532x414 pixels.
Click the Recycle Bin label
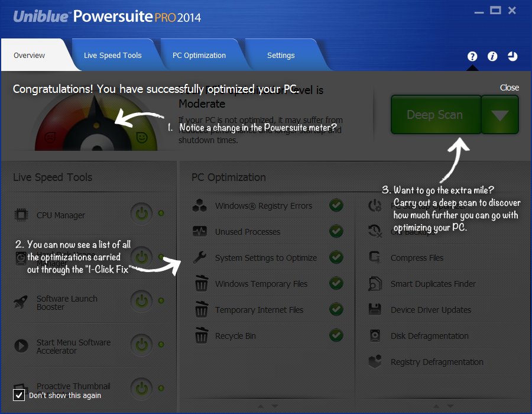(x=235, y=336)
